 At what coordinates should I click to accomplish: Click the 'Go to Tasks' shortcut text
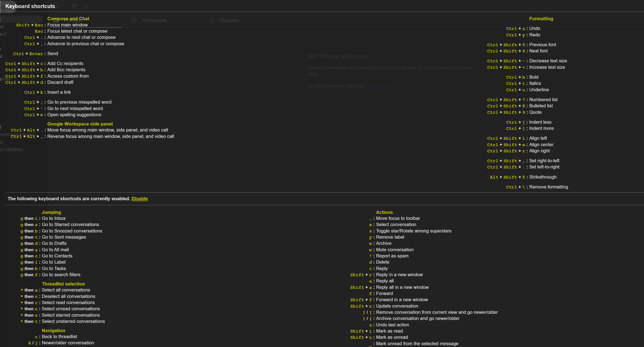(54, 268)
